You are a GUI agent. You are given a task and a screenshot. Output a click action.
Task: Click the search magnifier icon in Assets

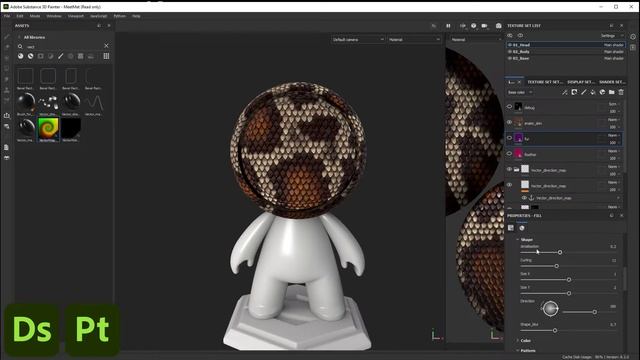pyautogui.click(x=20, y=47)
